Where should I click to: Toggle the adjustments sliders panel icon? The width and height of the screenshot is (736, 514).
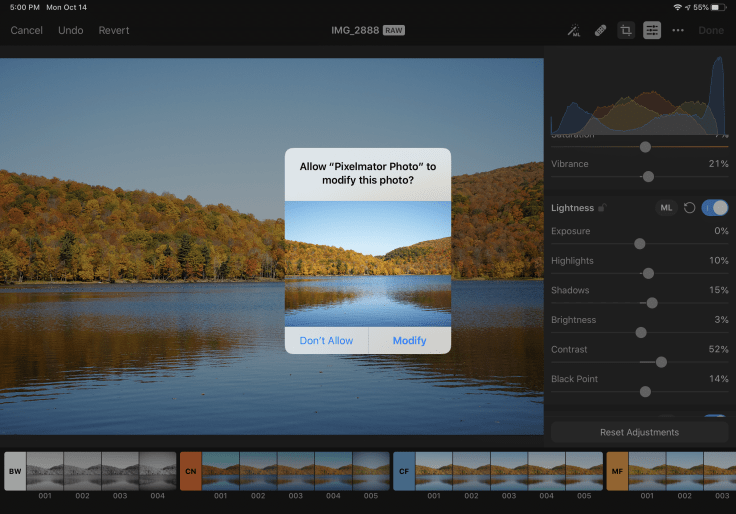coord(652,31)
